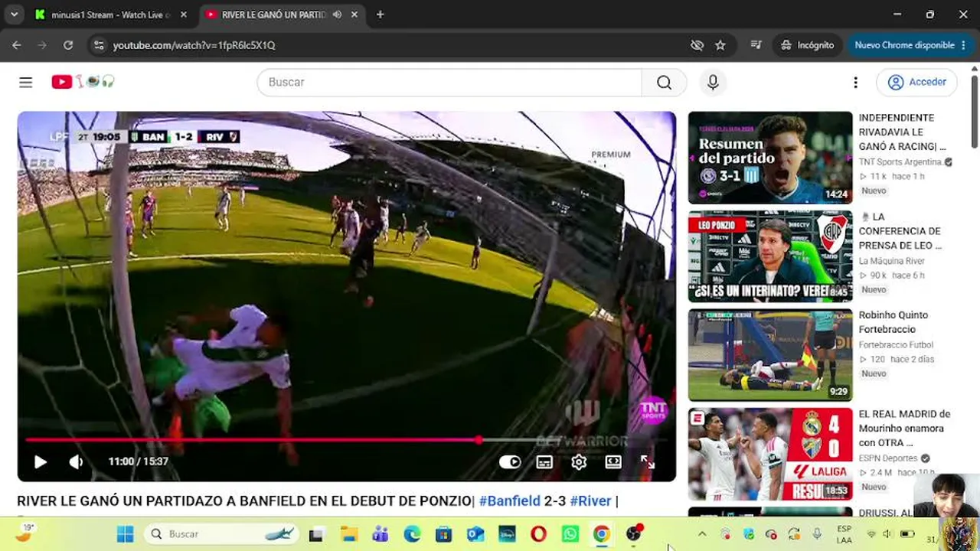Open INDEPENDIENTE RIVADAVIA LE GANÓ A RACING title

pyautogui.click(x=903, y=132)
